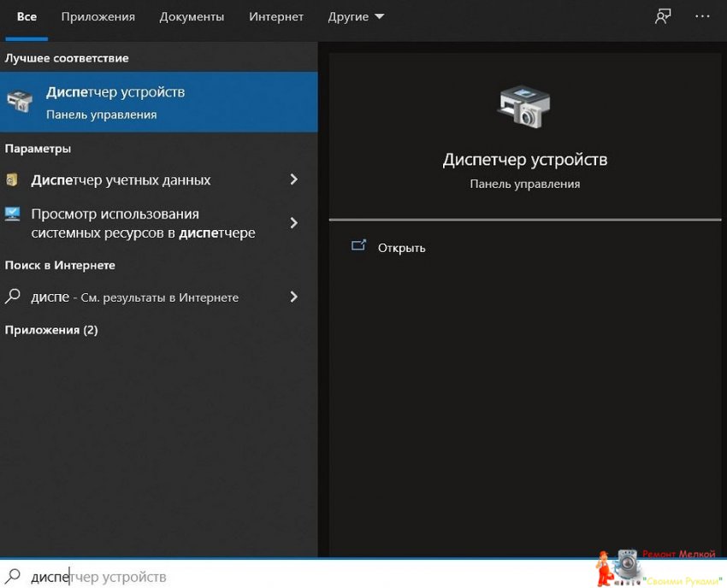Switch to the Приложения tab
The image size is (727, 588).
click(98, 17)
